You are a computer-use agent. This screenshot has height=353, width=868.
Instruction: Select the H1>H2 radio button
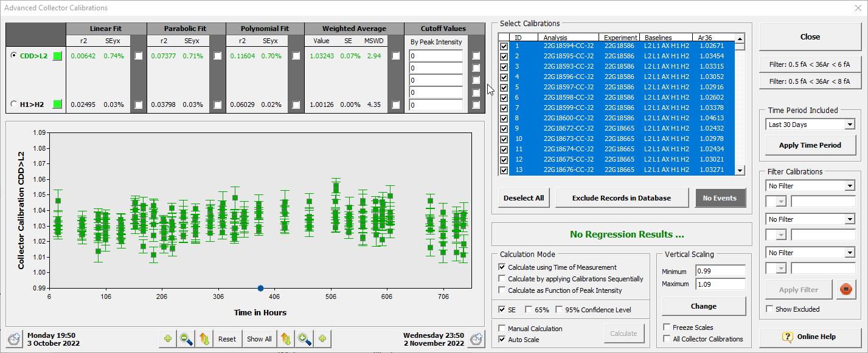pos(14,105)
